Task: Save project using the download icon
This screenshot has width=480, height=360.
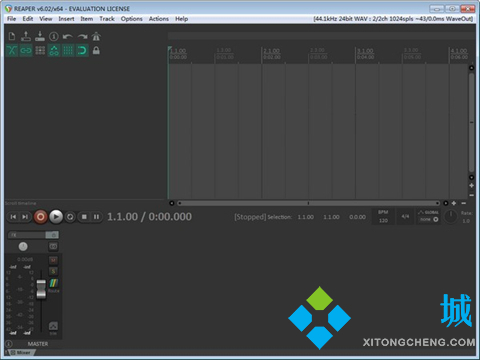Action: click(x=40, y=36)
